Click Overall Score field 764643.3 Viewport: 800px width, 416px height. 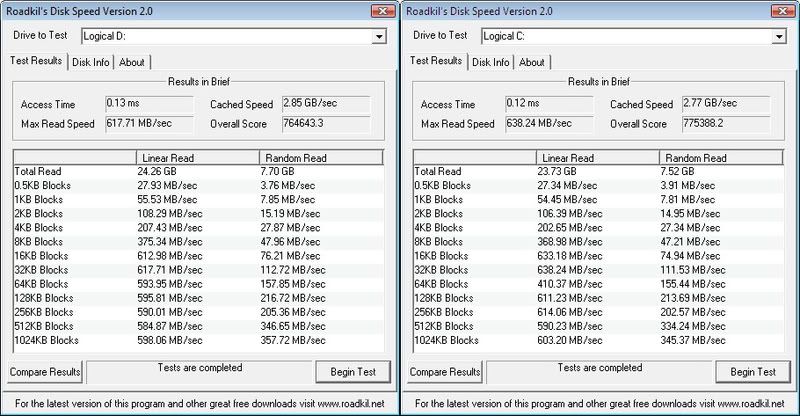pos(326,124)
